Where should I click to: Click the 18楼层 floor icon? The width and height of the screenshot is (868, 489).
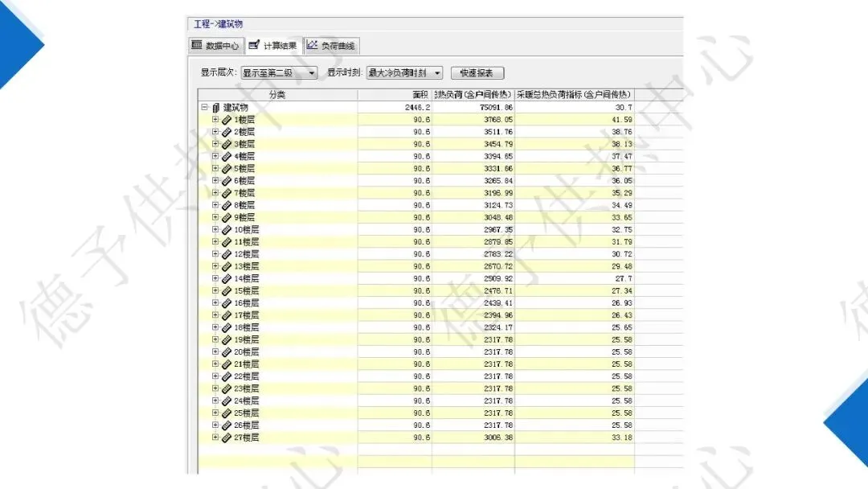(227, 327)
